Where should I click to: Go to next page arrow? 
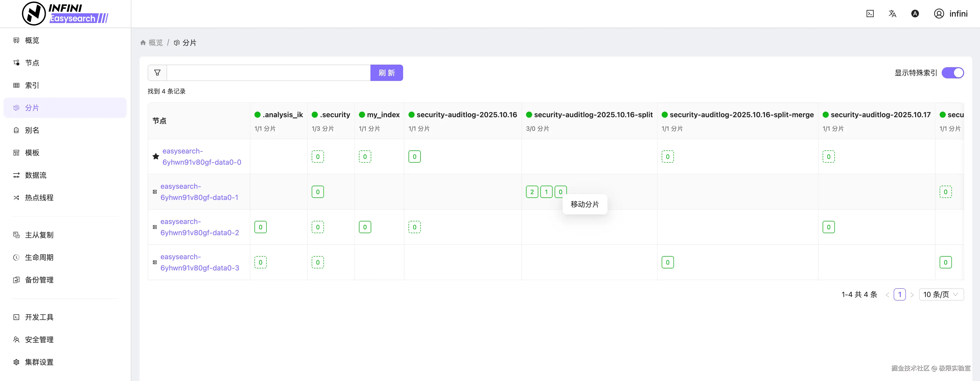912,295
